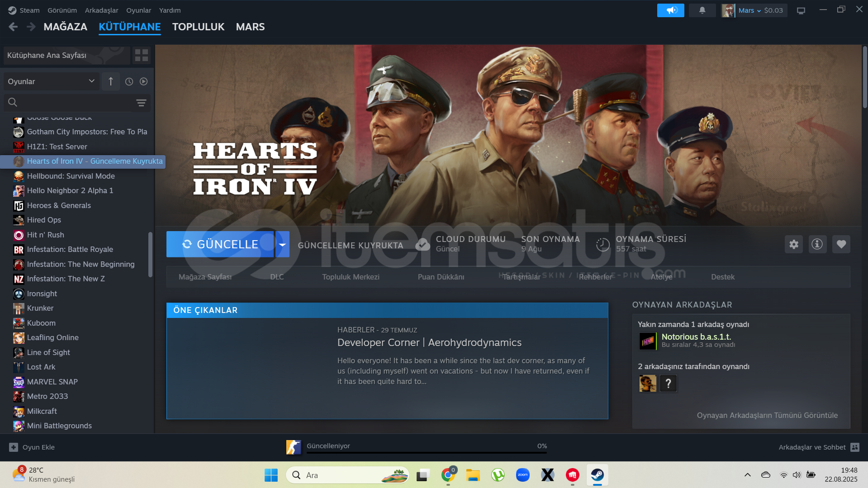Open Windows Start button
868x488 pixels.
[x=271, y=475]
